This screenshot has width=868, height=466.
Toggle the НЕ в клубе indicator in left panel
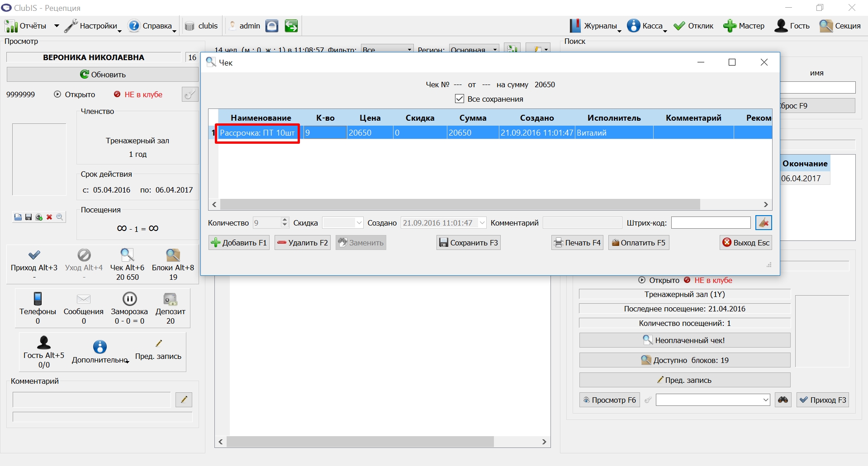[x=117, y=94]
